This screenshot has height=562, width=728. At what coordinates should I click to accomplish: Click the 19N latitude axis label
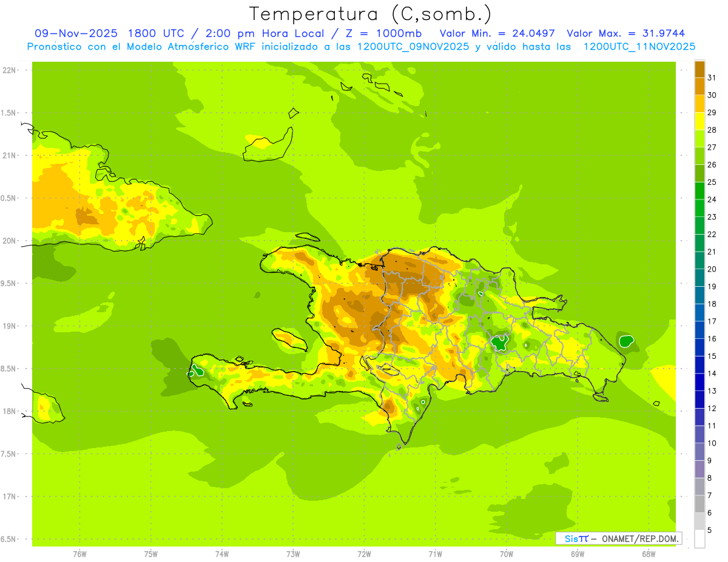coord(10,326)
